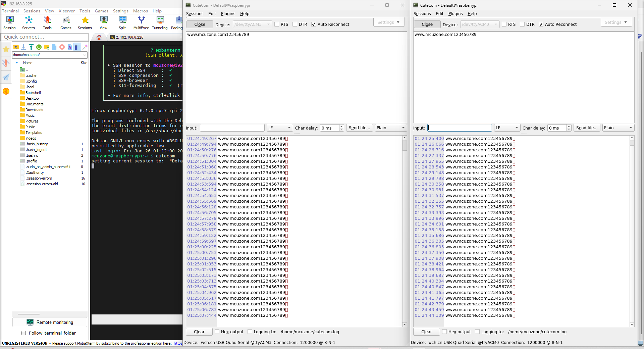Open the X server menu in MobaXterm
The height and width of the screenshot is (349, 644).
pyautogui.click(x=66, y=11)
